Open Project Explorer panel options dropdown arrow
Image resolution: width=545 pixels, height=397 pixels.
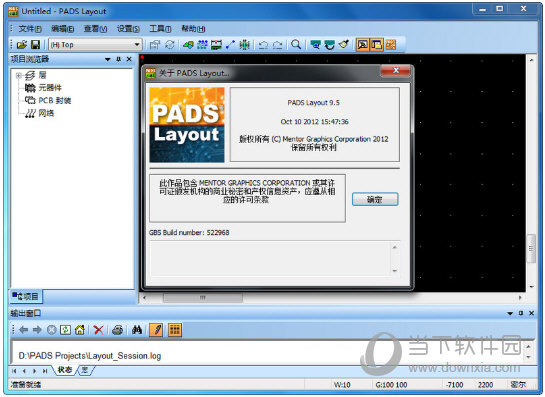pos(108,59)
